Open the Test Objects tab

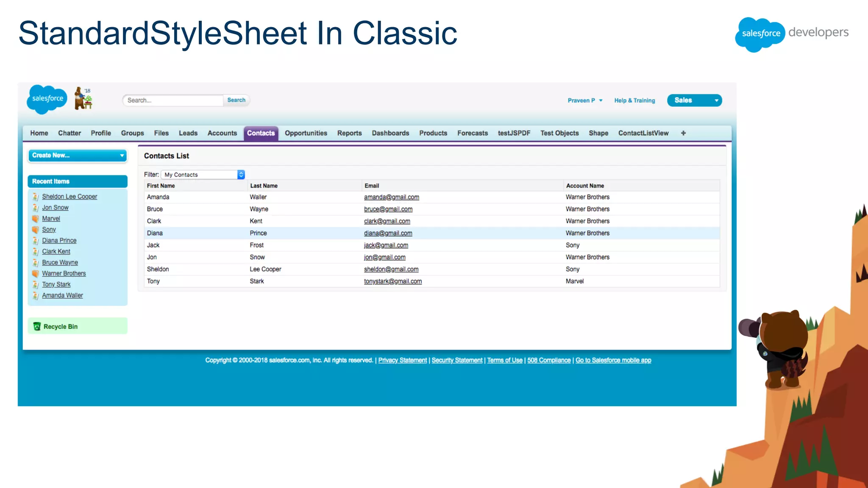559,133
